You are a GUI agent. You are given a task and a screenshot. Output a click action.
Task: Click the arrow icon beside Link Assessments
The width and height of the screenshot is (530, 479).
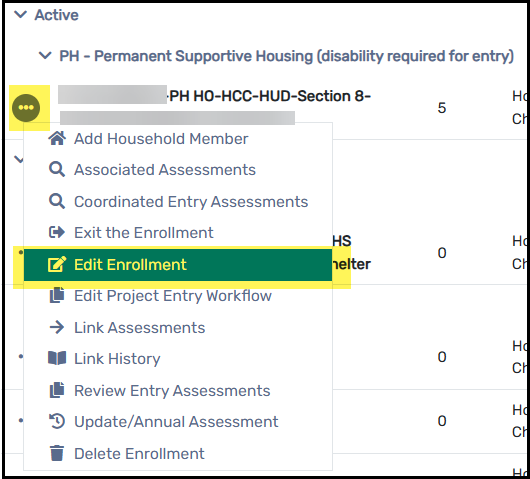click(x=57, y=327)
